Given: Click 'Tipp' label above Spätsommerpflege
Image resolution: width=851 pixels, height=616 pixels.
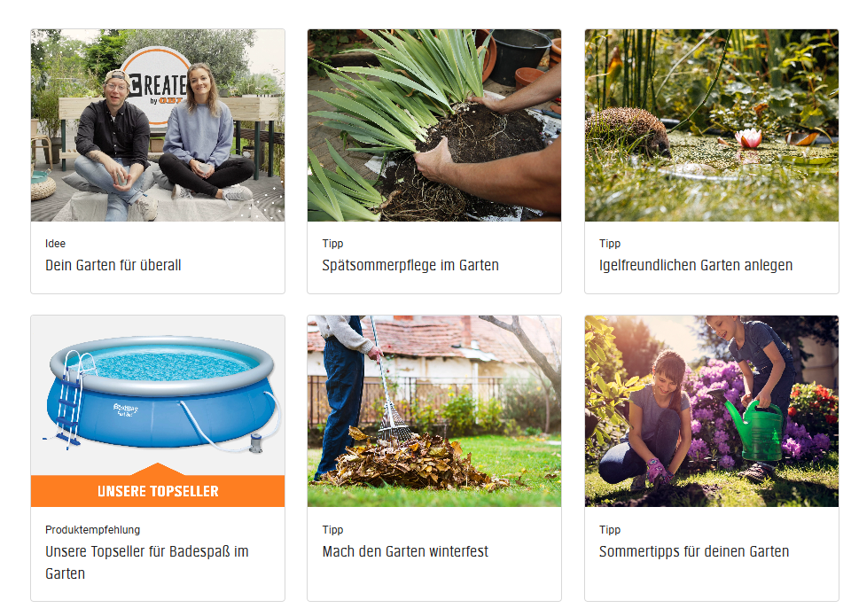Looking at the screenshot, I should pyautogui.click(x=332, y=244).
